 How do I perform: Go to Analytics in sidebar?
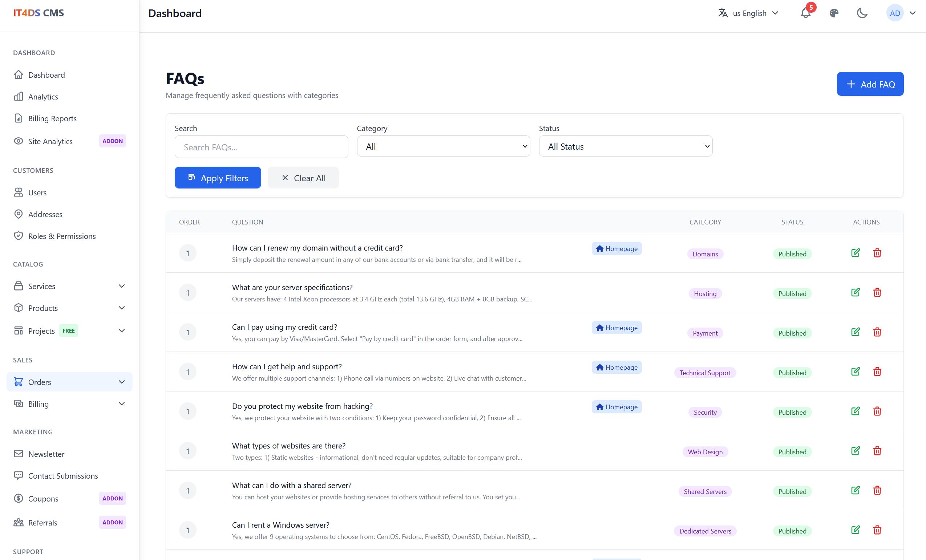[43, 97]
